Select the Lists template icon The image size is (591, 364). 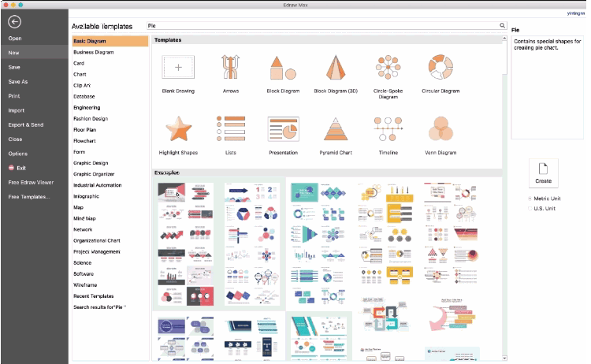[231, 129]
